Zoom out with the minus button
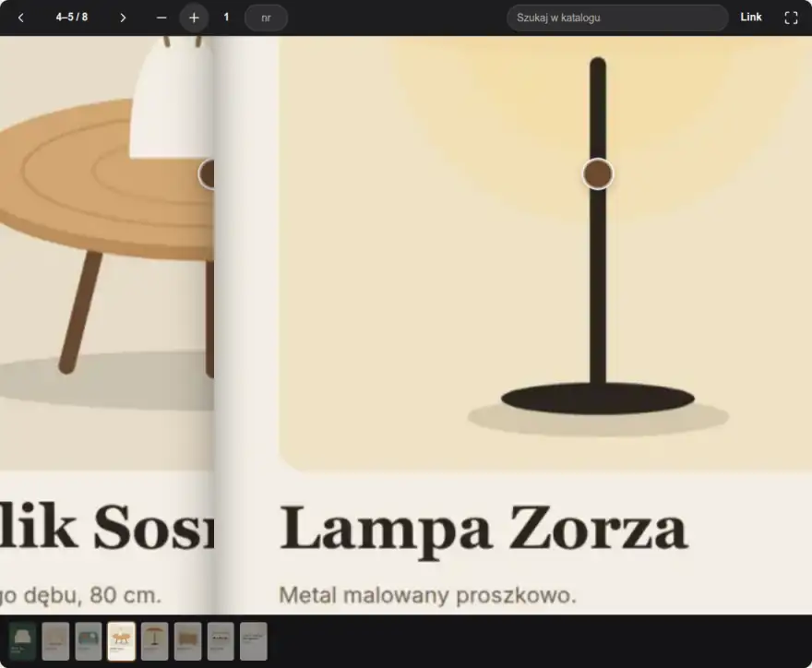 tap(161, 18)
